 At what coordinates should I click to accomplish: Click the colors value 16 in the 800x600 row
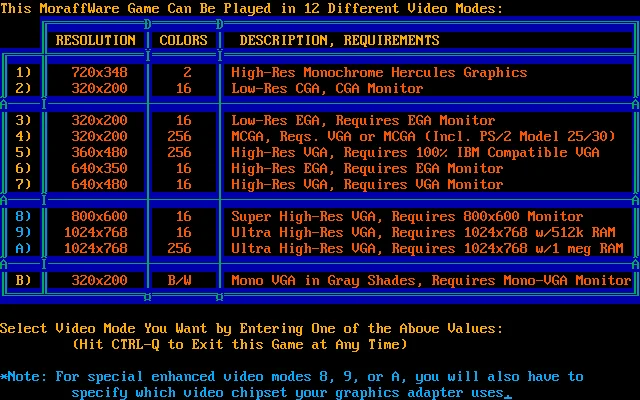click(184, 216)
